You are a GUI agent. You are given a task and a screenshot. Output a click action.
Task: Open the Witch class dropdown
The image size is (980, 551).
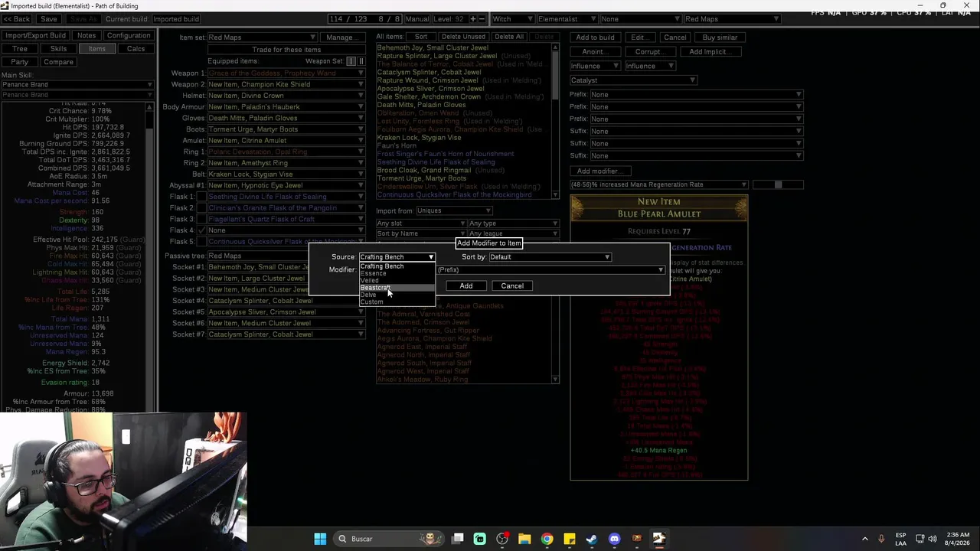(513, 19)
